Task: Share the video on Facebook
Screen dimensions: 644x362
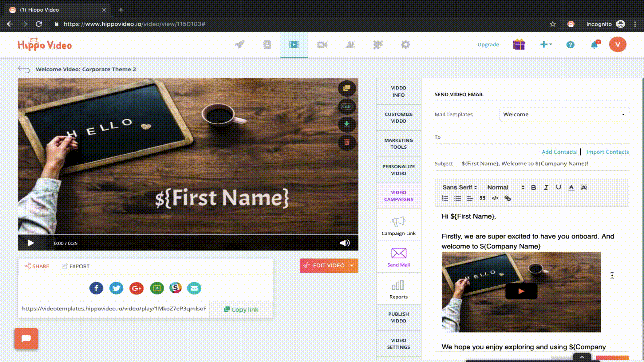Action: pos(96,288)
